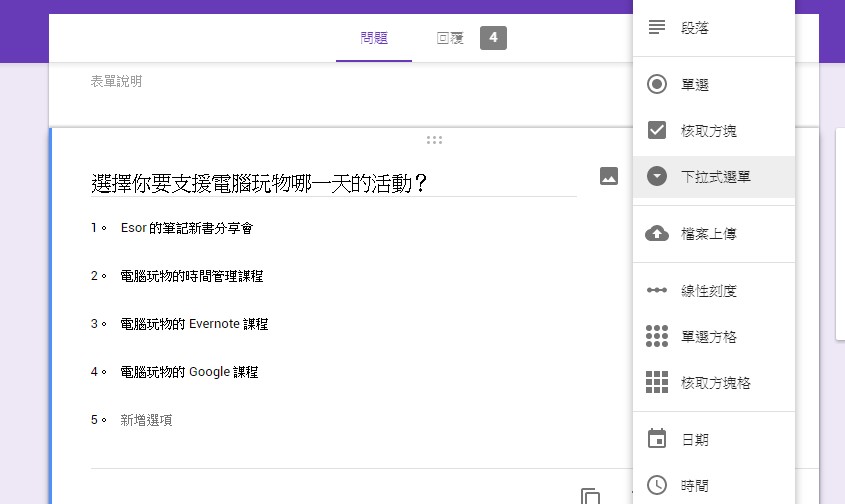This screenshot has height=504, width=845.
Task: Choose 檔案上傳 file upload type
Action: point(714,234)
